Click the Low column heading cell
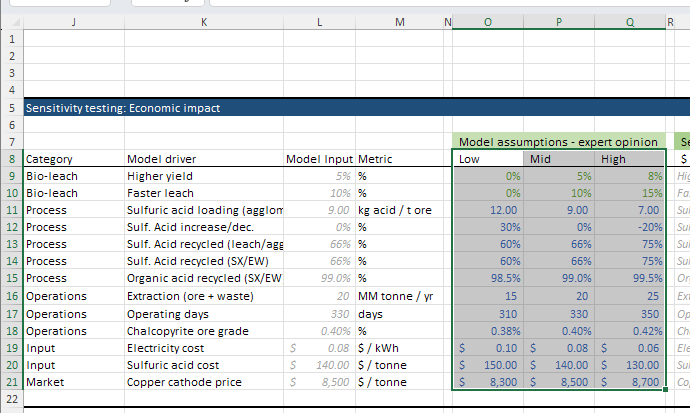 pyautogui.click(x=488, y=159)
